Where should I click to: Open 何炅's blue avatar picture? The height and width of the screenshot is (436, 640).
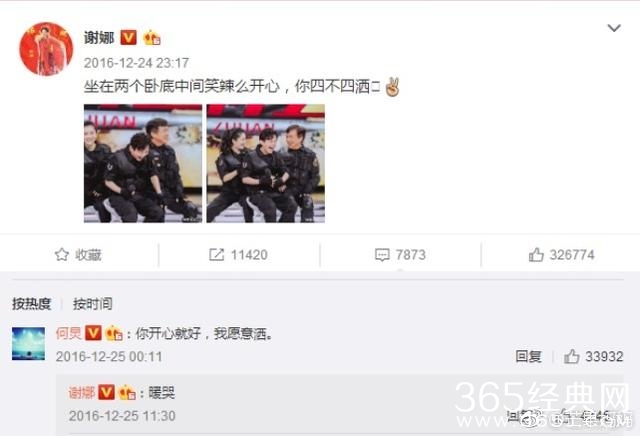pyautogui.click(x=29, y=344)
